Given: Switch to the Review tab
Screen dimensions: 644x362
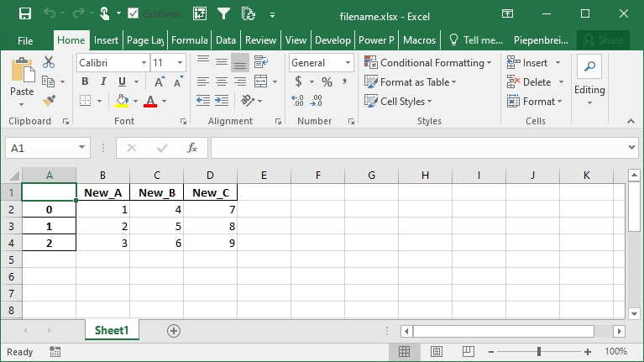Looking at the screenshot, I should 260,39.
